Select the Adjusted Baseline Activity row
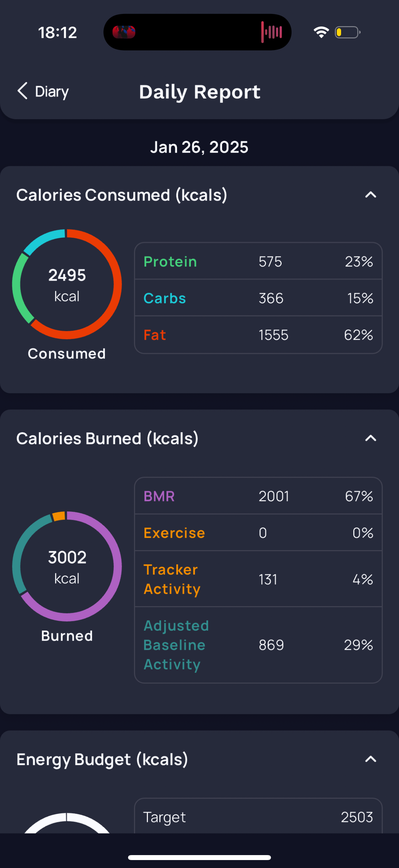399x868 pixels. (258, 645)
